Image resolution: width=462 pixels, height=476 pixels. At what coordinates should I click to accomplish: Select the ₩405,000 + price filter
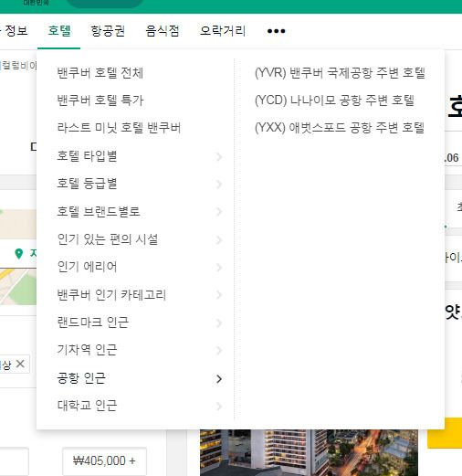click(x=104, y=460)
